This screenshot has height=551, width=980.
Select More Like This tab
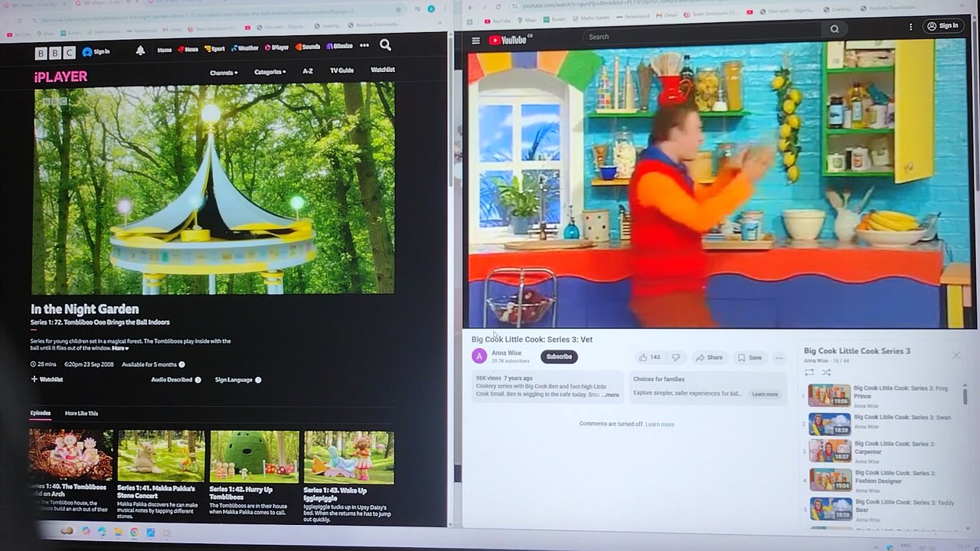tap(81, 413)
